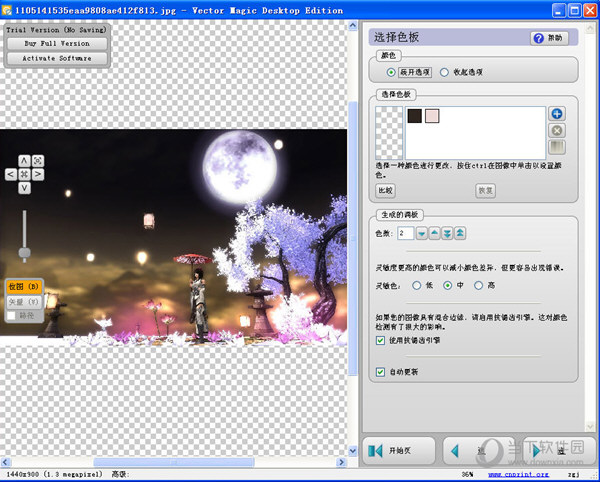The image size is (600, 482).
Task: Click the 生成的调板 group label
Action: [399, 215]
